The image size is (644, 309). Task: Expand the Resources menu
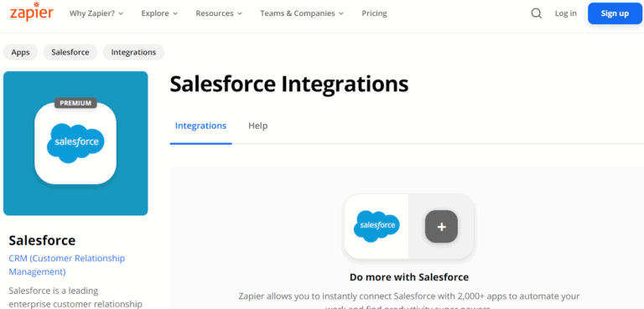click(x=219, y=13)
